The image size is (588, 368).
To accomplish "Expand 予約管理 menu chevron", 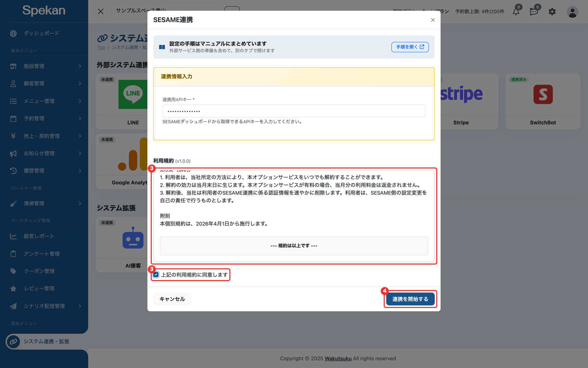I will pos(80,118).
